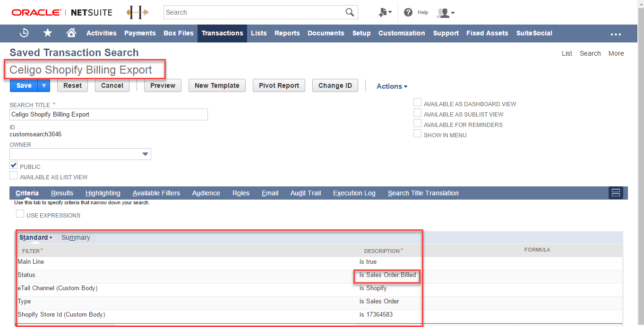The image size is (644, 327).
Task: Open the user role profile icon
Action: click(446, 13)
